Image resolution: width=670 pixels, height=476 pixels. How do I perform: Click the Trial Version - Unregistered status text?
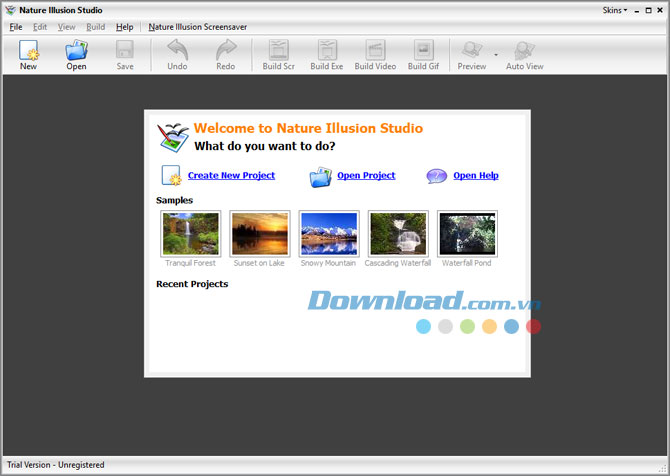point(56,465)
